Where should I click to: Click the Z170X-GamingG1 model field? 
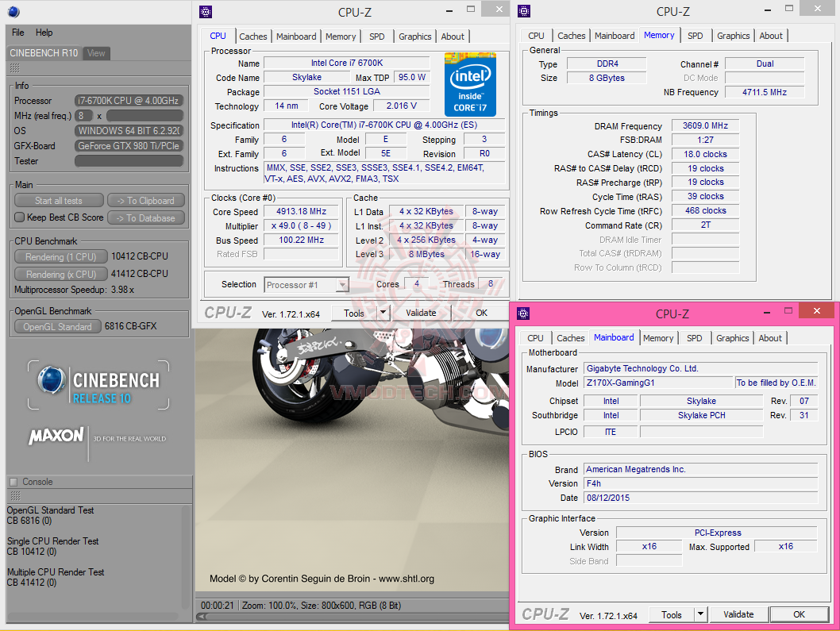[658, 383]
